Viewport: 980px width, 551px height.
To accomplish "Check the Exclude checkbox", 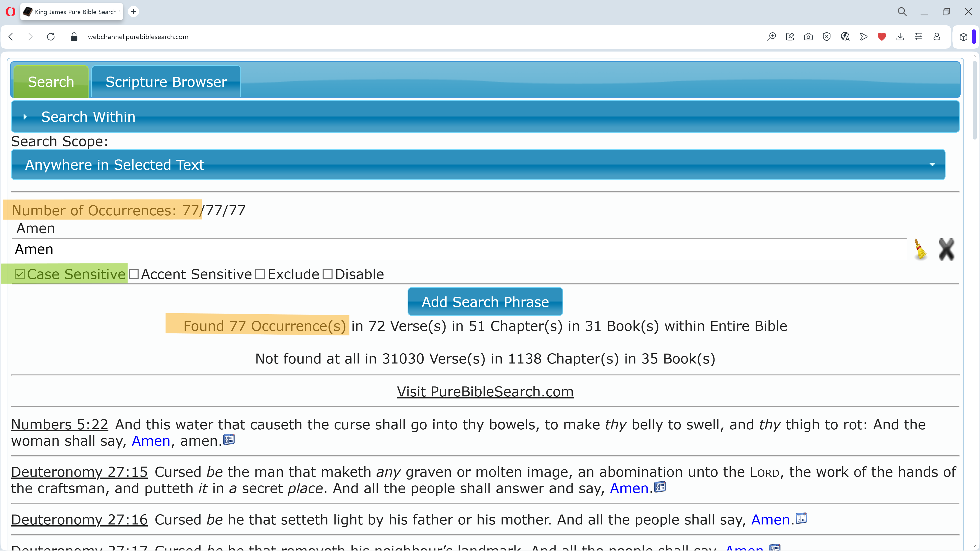I will coord(260,274).
